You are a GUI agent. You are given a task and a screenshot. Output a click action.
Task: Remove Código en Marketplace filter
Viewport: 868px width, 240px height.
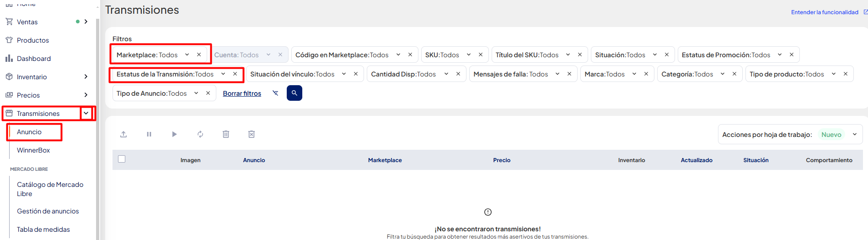(410, 55)
